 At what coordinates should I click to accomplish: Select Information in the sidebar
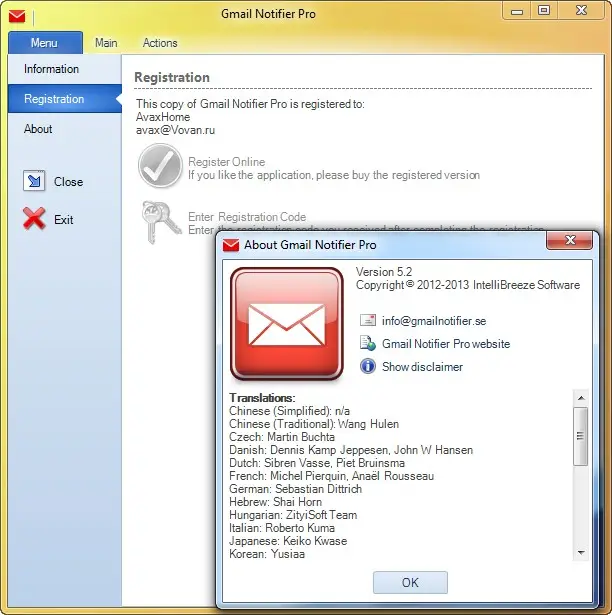point(65,69)
